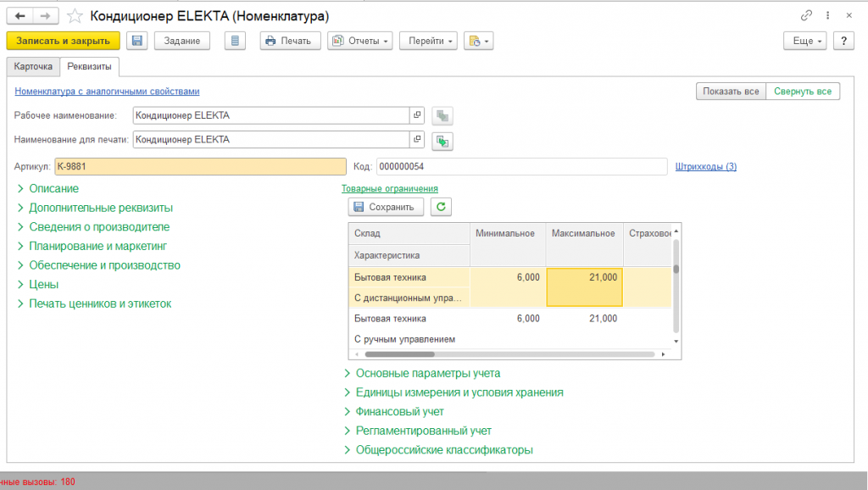Open the Наименование для печати field expand icon
This screenshot has width=868, height=490.
417,139
